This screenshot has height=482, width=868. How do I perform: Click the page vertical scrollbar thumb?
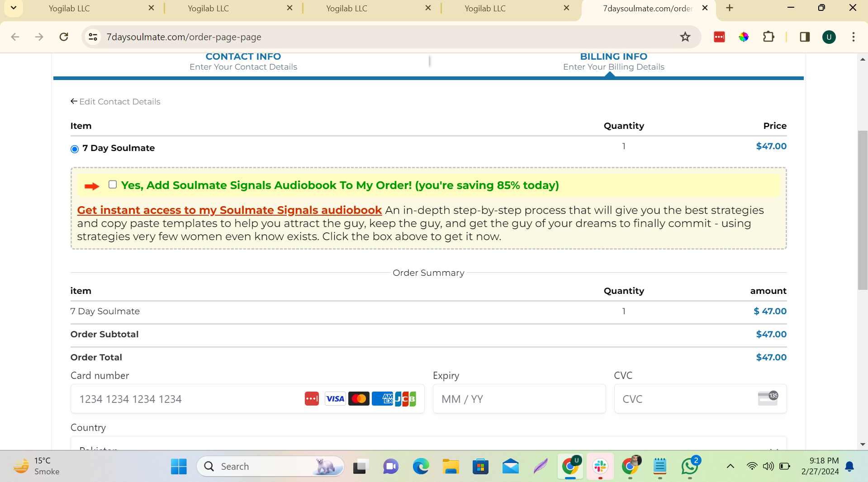coord(863,210)
